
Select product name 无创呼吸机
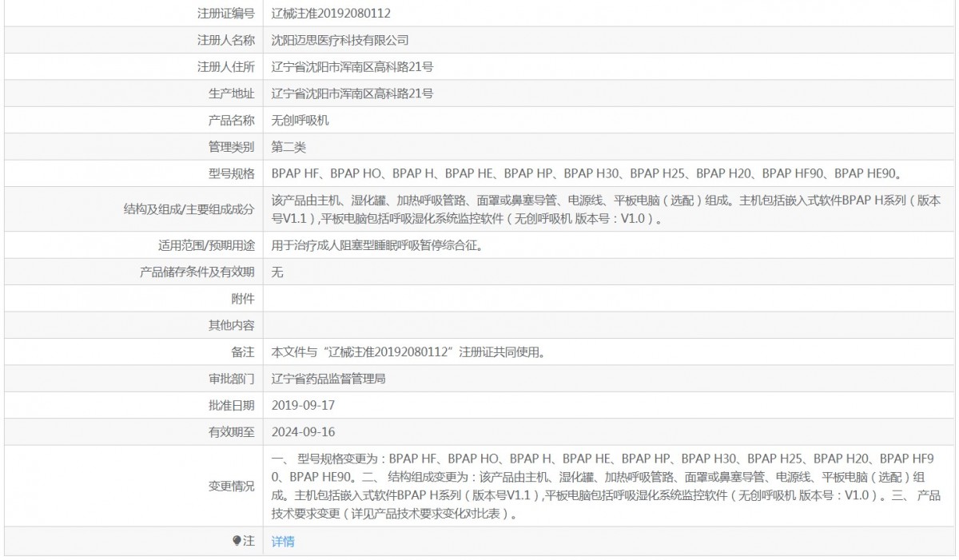300,120
